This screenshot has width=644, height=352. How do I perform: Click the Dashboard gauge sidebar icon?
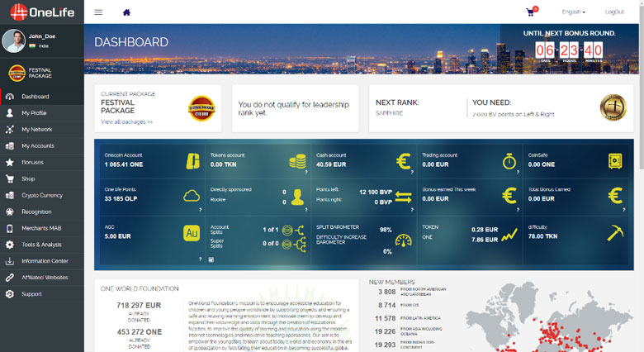pos(10,97)
